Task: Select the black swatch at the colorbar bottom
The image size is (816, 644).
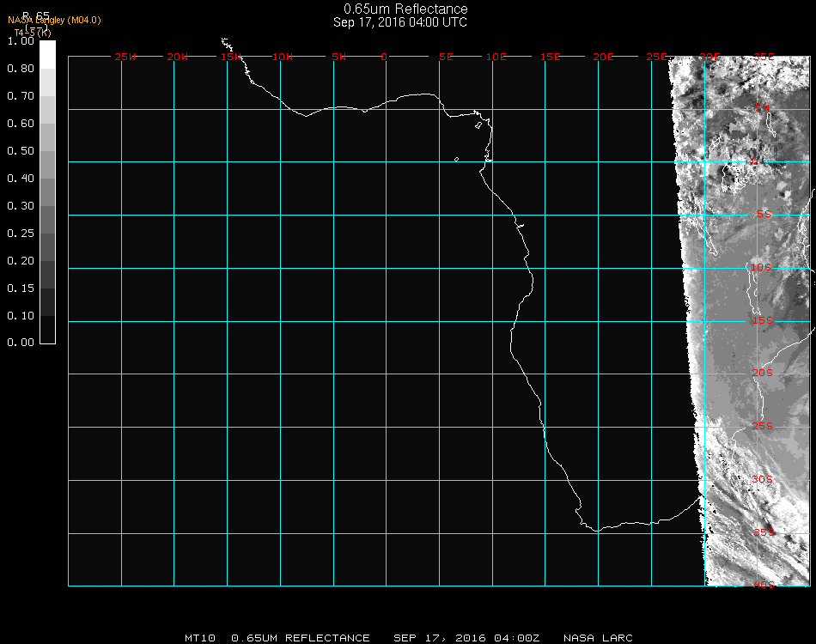Action: pos(48,330)
